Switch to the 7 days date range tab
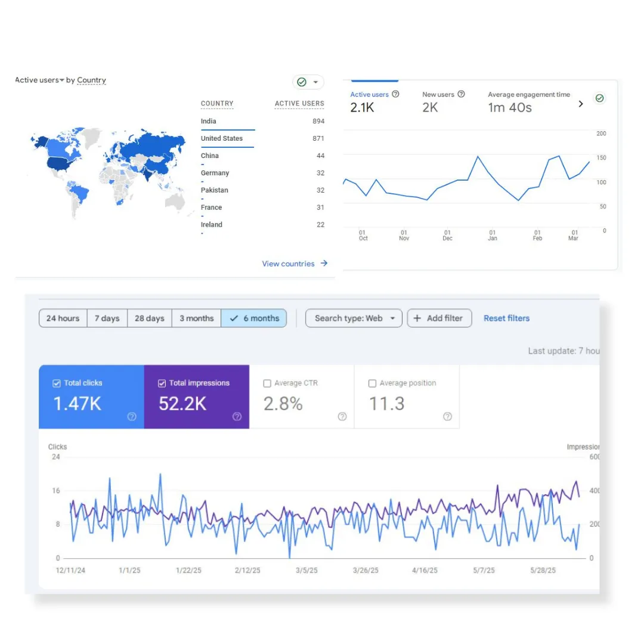This screenshot has height=644, width=644. point(107,318)
